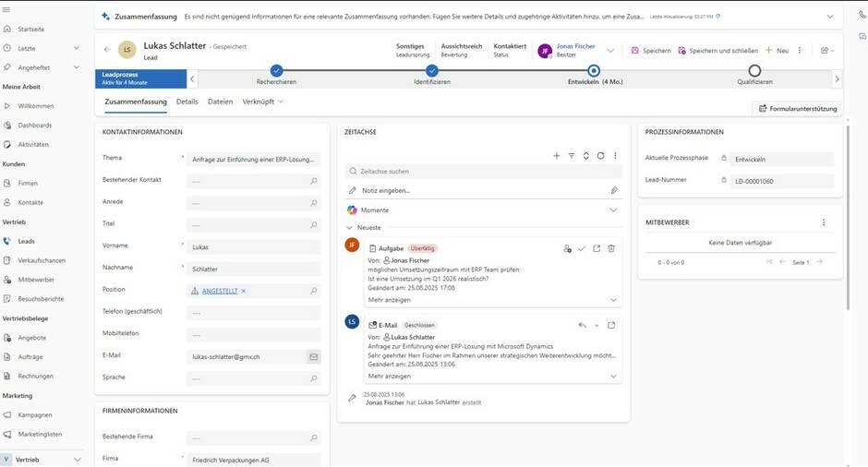Expand the Letzte navigation group
868x467 pixels.
[77, 48]
